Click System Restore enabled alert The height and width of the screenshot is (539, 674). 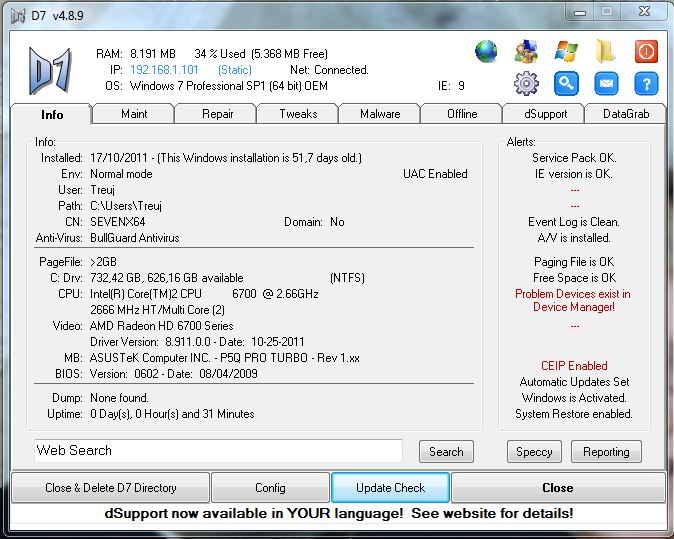(573, 414)
